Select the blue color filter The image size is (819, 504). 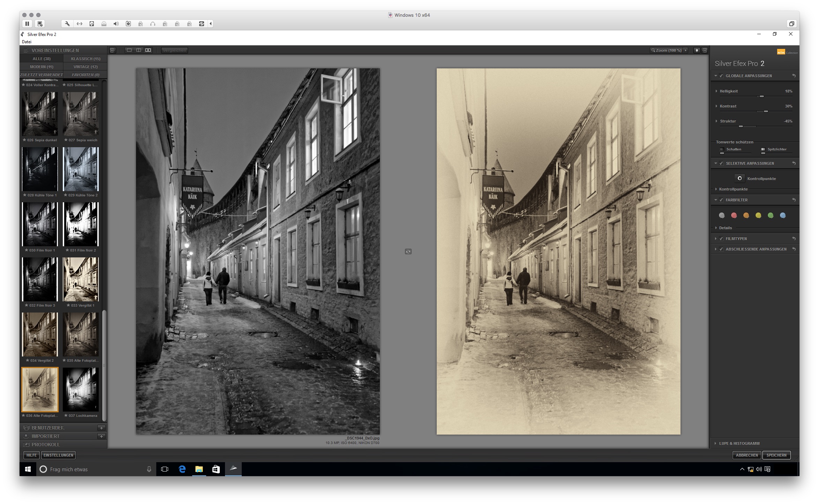783,216
